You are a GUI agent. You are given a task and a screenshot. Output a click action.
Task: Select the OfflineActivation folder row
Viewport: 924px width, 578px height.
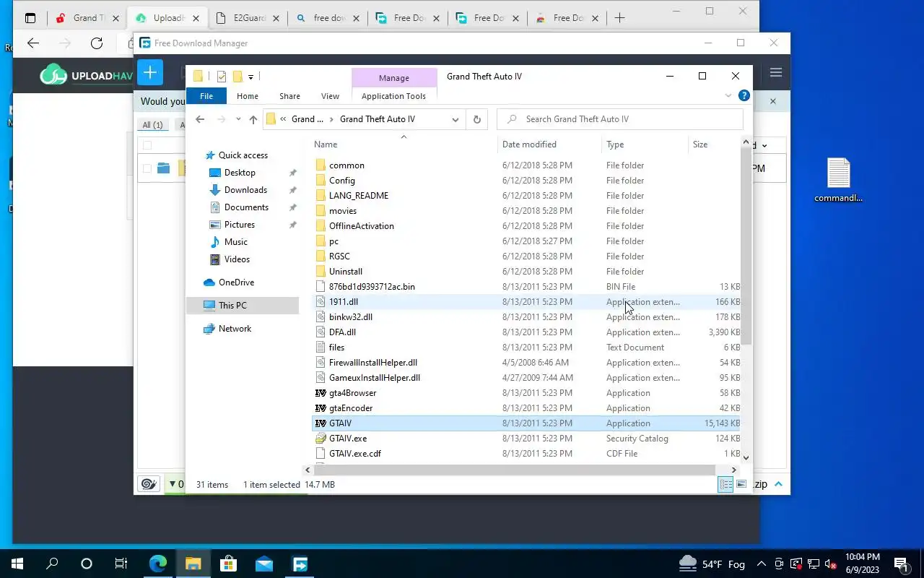(x=526, y=226)
